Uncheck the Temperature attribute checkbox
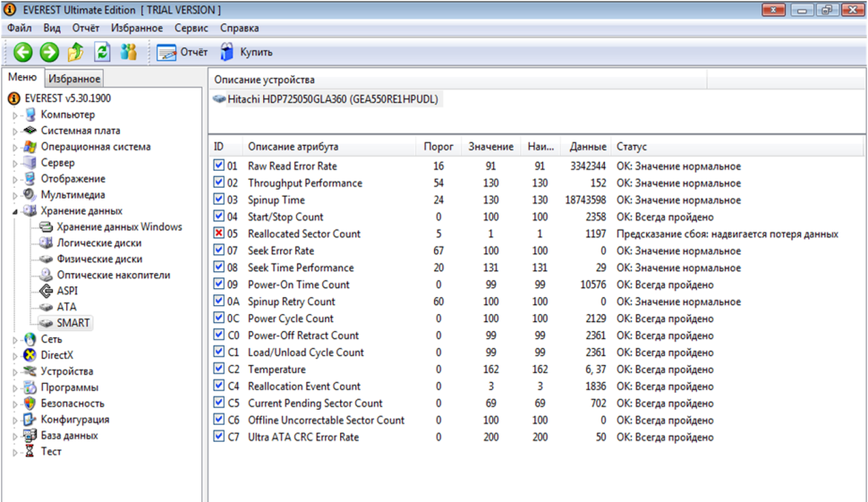The height and width of the screenshot is (502, 868). click(x=218, y=369)
